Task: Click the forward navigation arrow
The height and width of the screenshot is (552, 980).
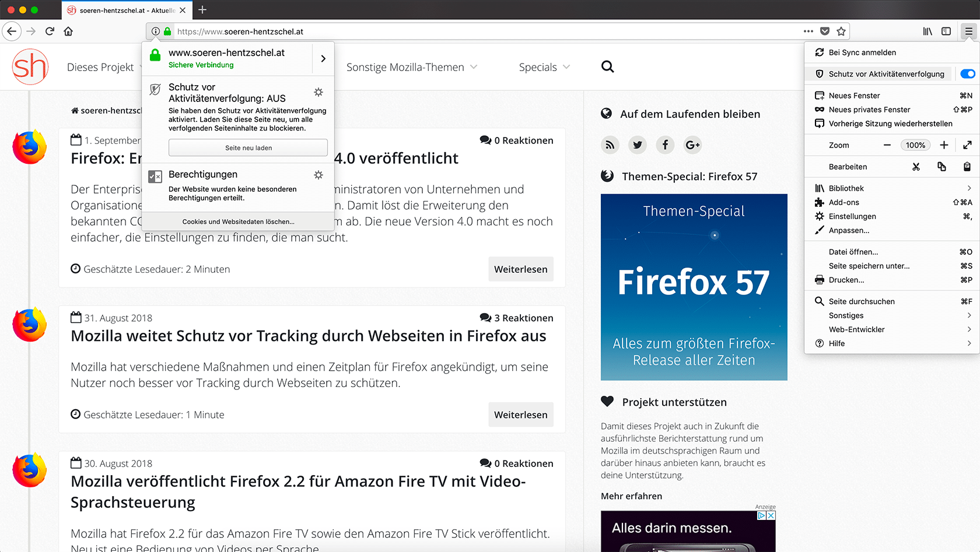Action: click(32, 31)
